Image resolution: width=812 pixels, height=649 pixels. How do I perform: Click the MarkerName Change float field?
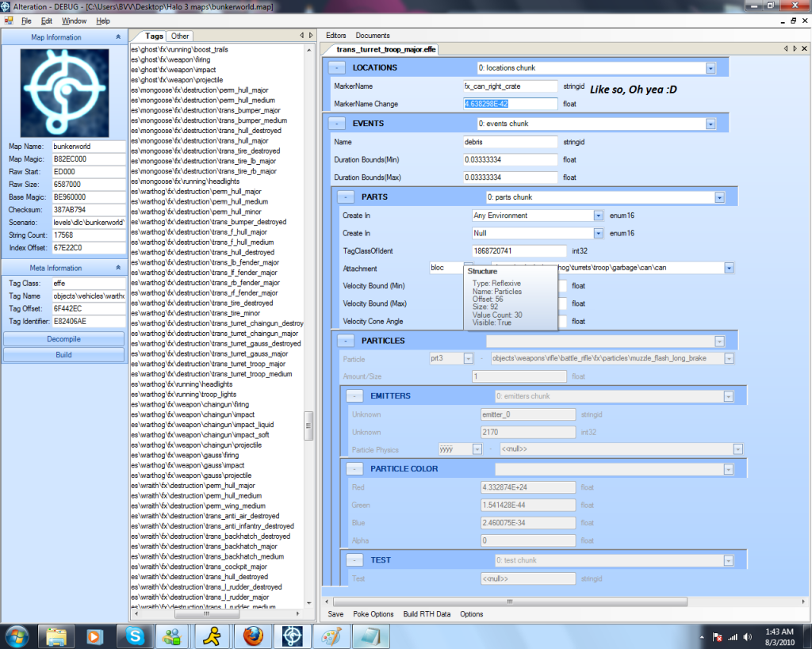point(510,104)
